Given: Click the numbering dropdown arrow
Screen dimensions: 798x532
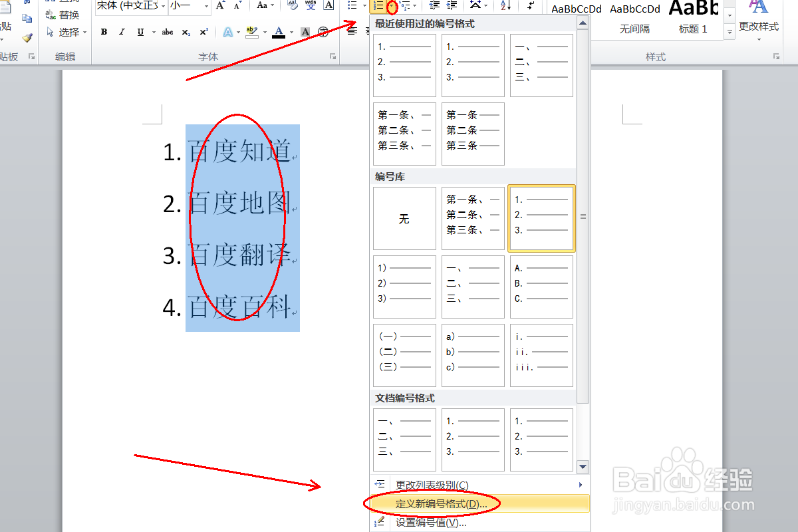Looking at the screenshot, I should click(x=392, y=7).
